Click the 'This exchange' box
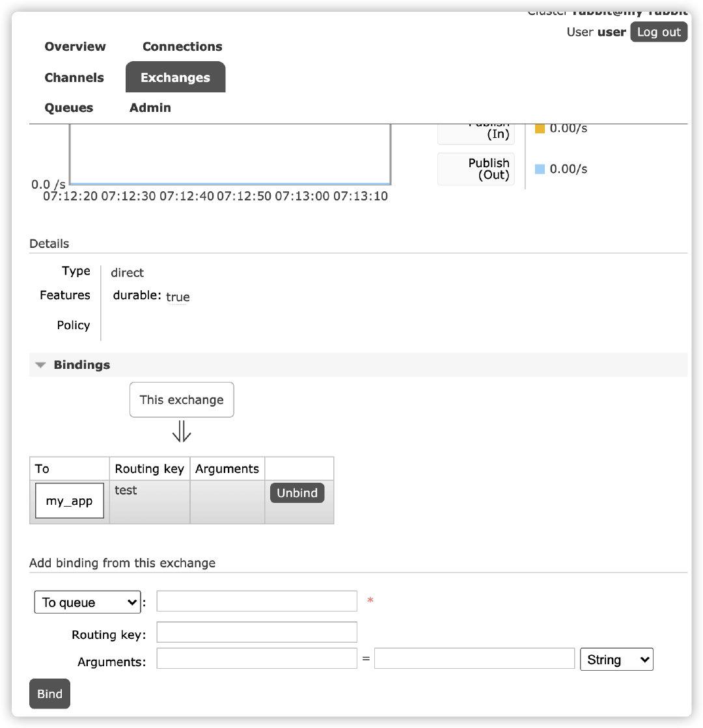 [182, 400]
